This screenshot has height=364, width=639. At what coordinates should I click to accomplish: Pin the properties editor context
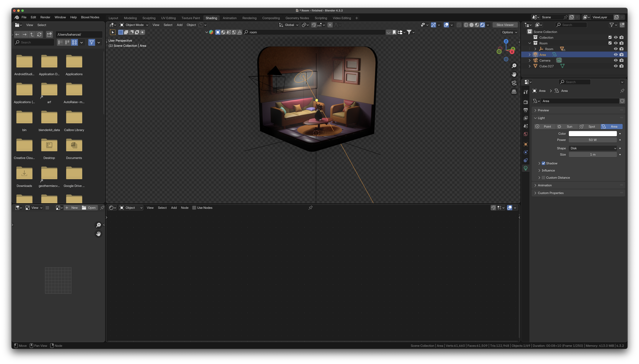click(622, 91)
